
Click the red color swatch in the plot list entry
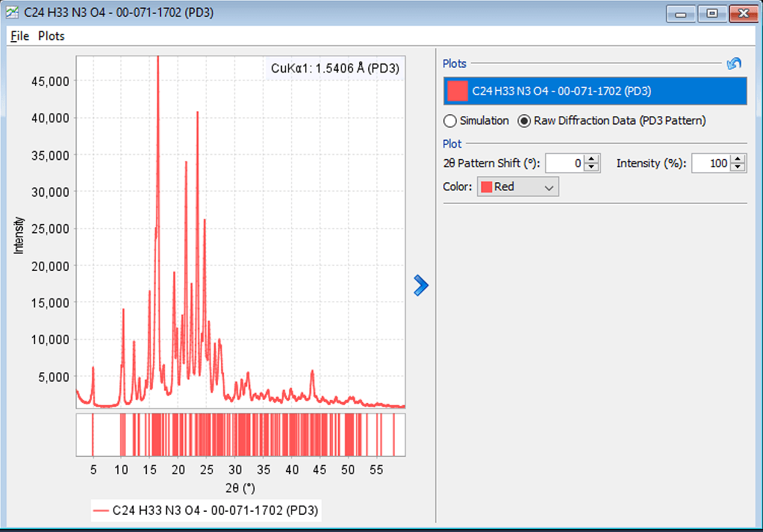pos(457,90)
